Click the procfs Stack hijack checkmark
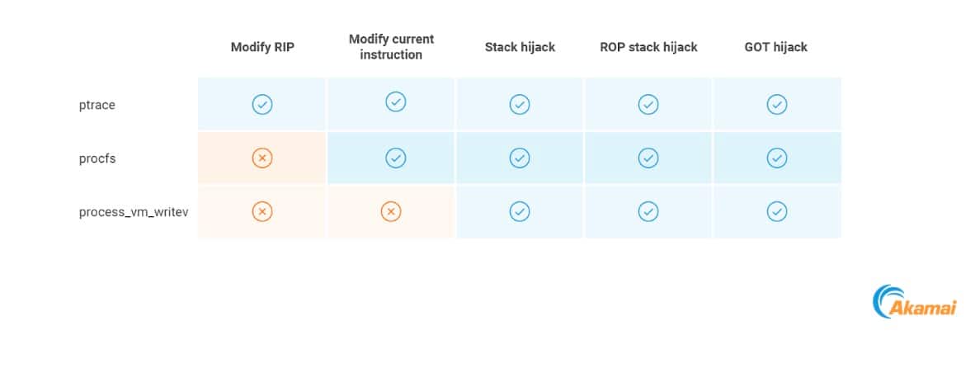 tap(520, 158)
